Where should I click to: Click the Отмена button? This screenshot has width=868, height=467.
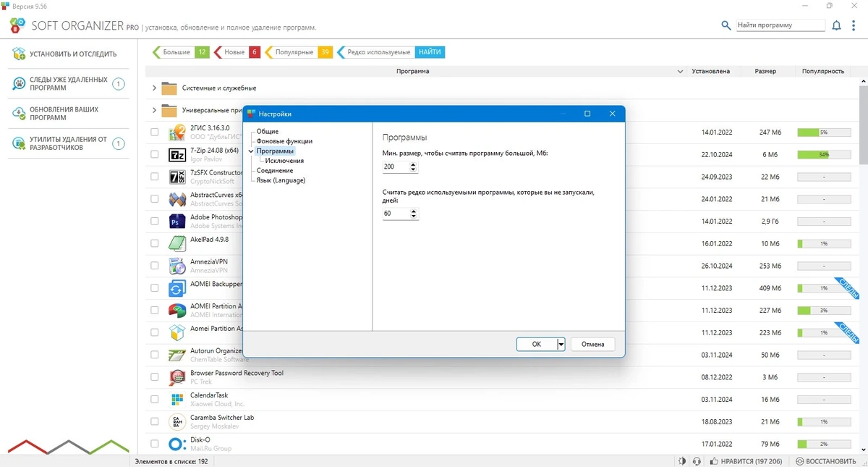[592, 345]
